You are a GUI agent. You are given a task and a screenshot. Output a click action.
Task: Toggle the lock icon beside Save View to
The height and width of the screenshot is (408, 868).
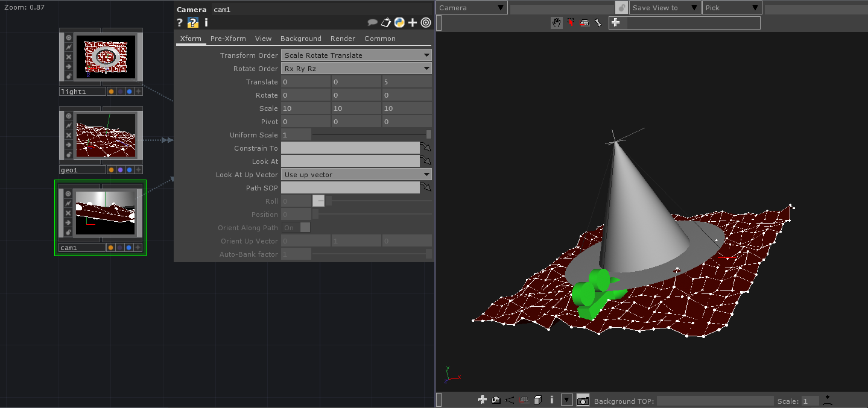[x=621, y=8]
